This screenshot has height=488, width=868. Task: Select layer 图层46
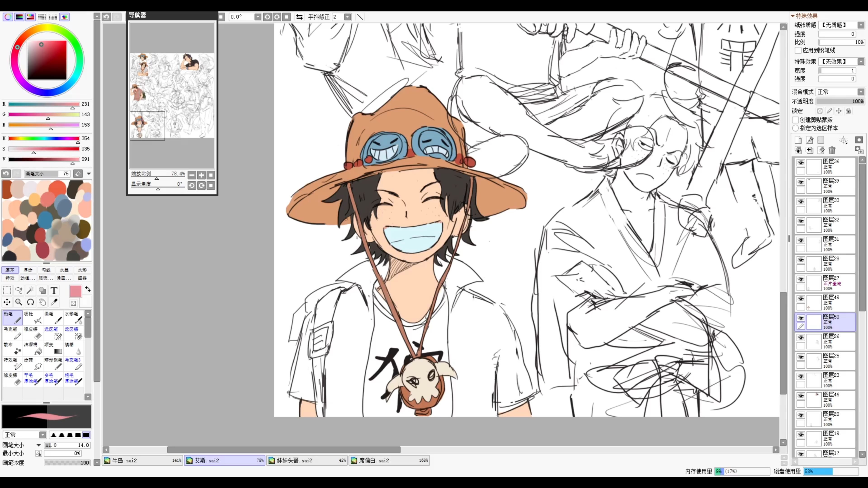[825, 399]
